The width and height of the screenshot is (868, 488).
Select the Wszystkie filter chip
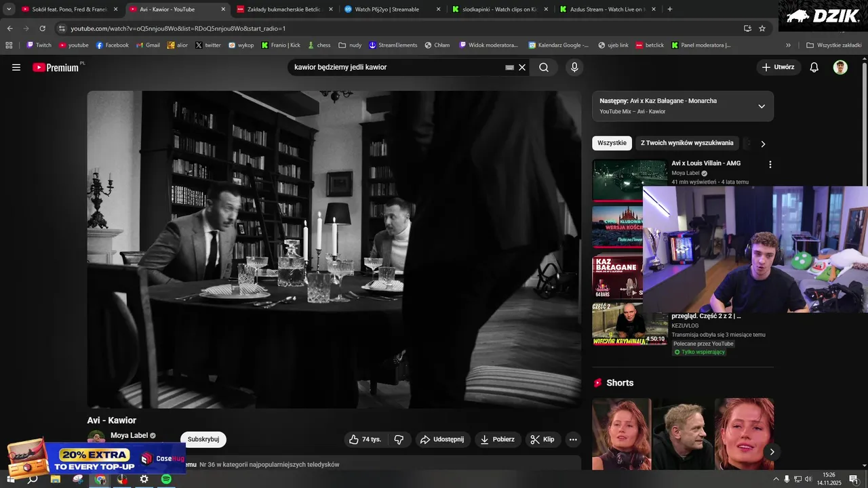pos(612,143)
